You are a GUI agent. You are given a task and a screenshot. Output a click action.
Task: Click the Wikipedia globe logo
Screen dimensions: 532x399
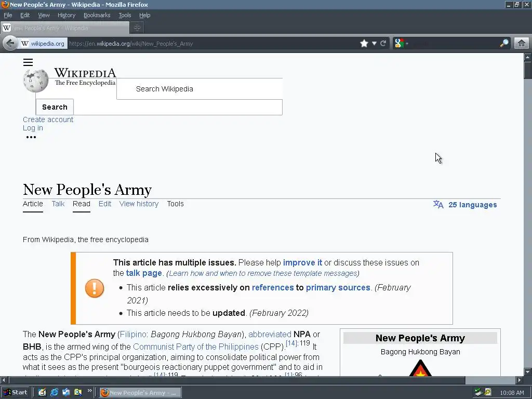pos(36,81)
